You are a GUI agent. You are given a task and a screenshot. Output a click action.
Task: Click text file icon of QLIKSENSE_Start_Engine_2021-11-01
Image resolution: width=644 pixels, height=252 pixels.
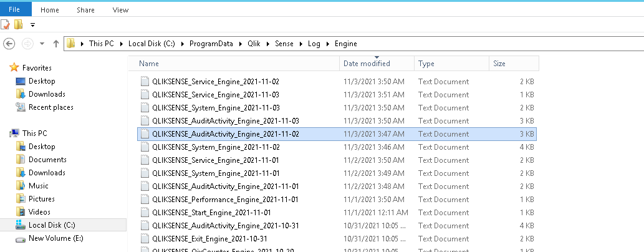click(x=144, y=213)
